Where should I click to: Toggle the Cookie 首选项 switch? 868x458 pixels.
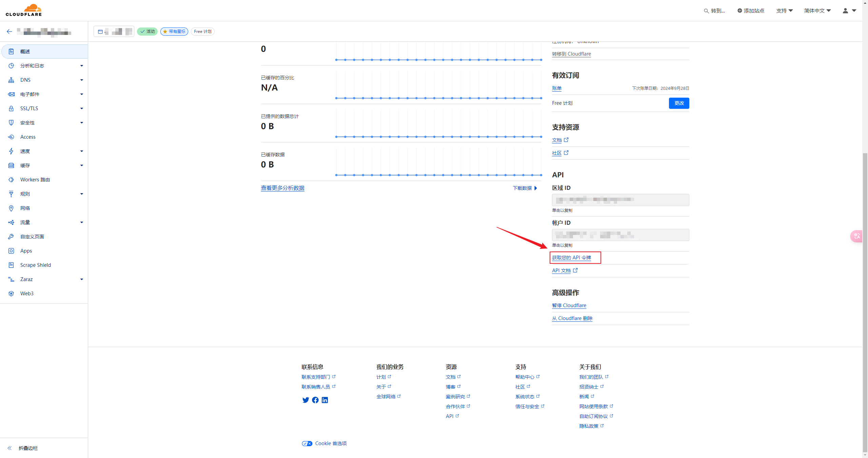(307, 443)
